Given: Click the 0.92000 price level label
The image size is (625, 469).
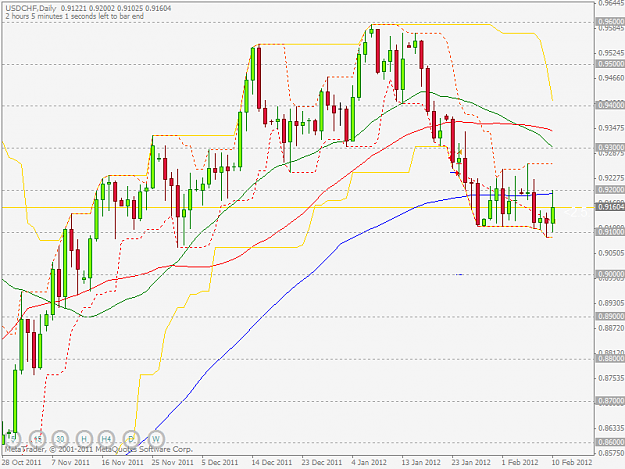Looking at the screenshot, I should [610, 190].
